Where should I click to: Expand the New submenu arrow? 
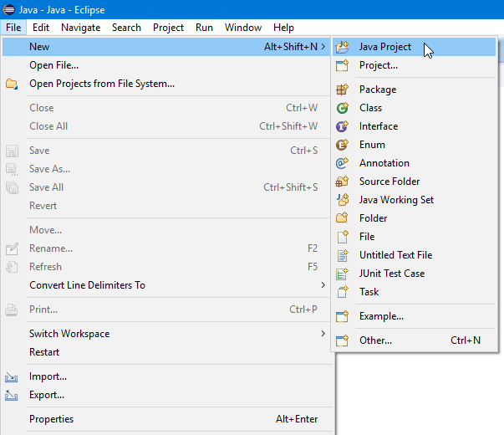[x=323, y=47]
